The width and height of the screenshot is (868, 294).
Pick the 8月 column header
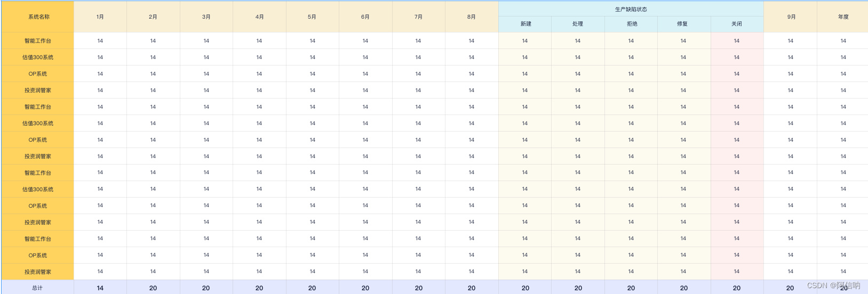(472, 17)
